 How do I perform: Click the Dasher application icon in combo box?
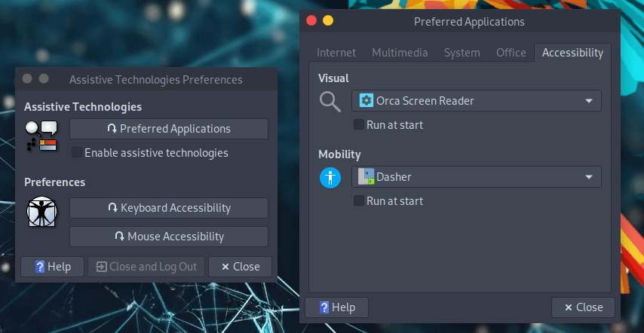click(x=366, y=177)
